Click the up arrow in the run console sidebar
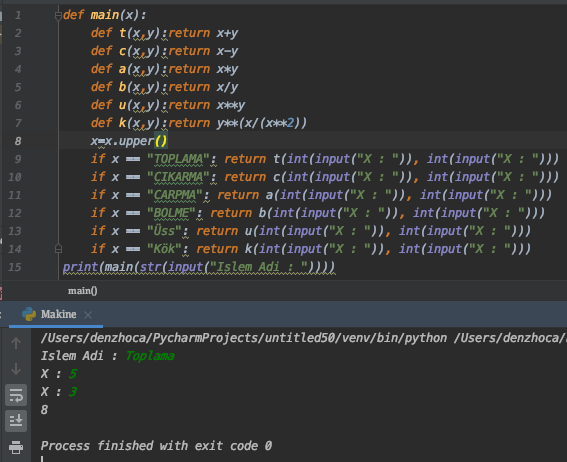 click(16, 343)
